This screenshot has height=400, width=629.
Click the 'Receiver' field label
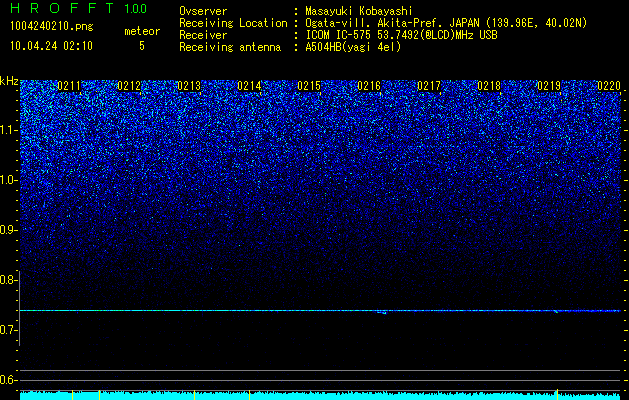[x=203, y=35]
